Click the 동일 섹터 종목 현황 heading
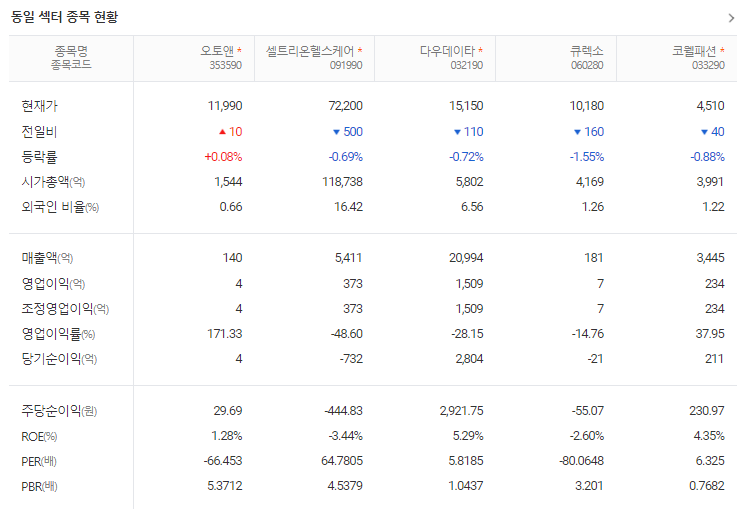The width and height of the screenshot is (743, 509). point(64,17)
